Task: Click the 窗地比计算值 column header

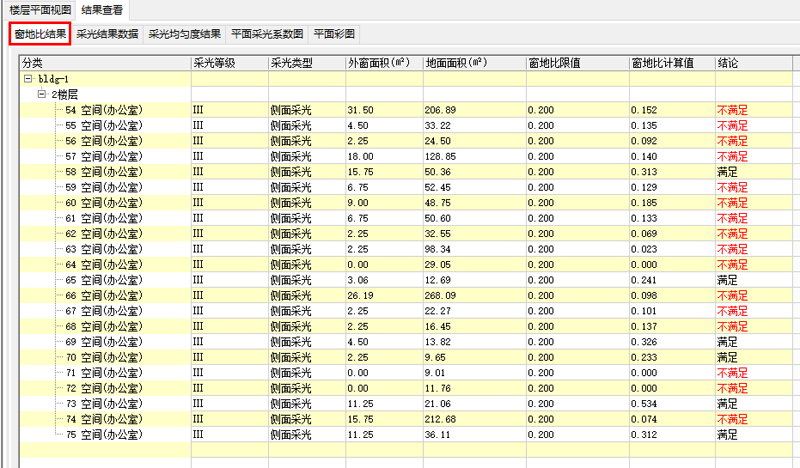Action: 672,63
